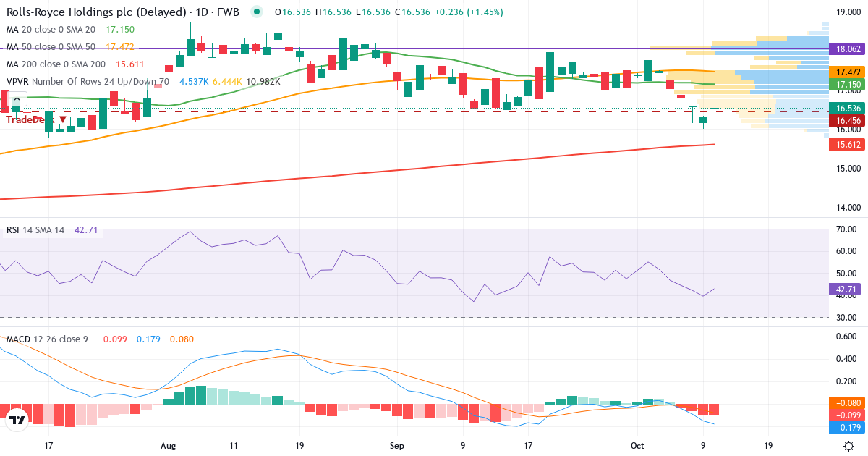Click the 10.982K VPVR total value

coord(264,82)
